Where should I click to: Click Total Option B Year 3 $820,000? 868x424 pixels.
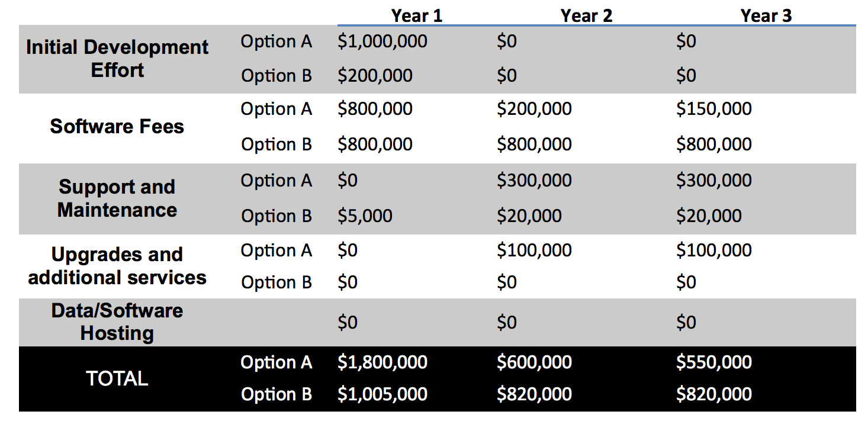pyautogui.click(x=713, y=394)
